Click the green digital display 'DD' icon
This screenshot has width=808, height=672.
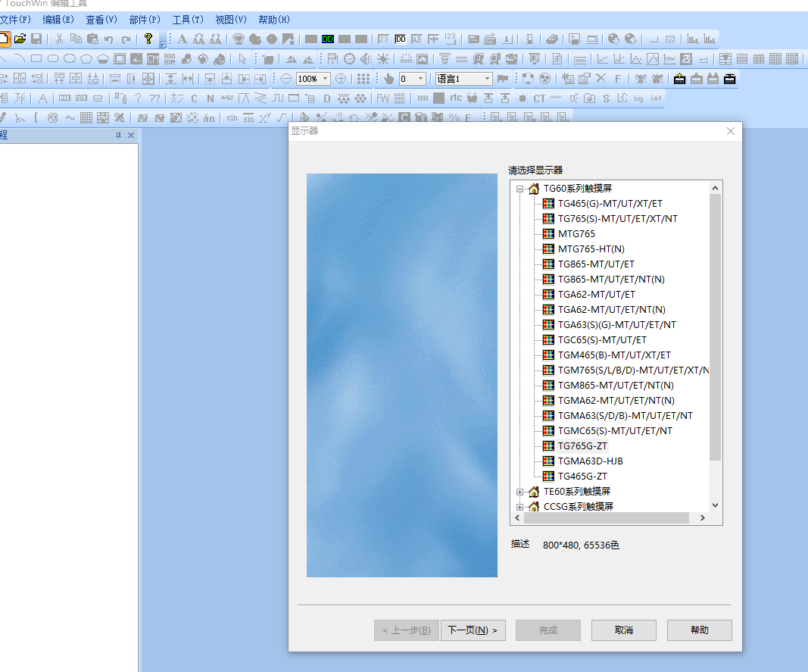(x=328, y=39)
